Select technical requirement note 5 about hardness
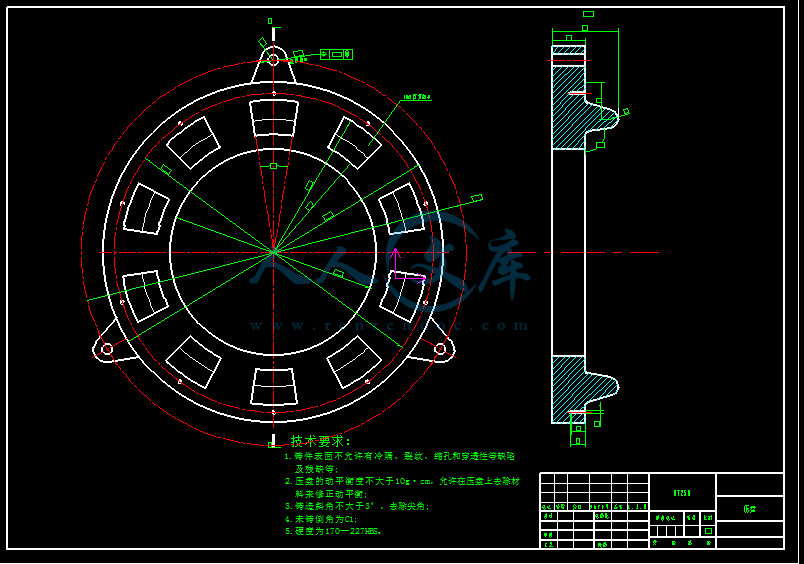 pos(333,531)
